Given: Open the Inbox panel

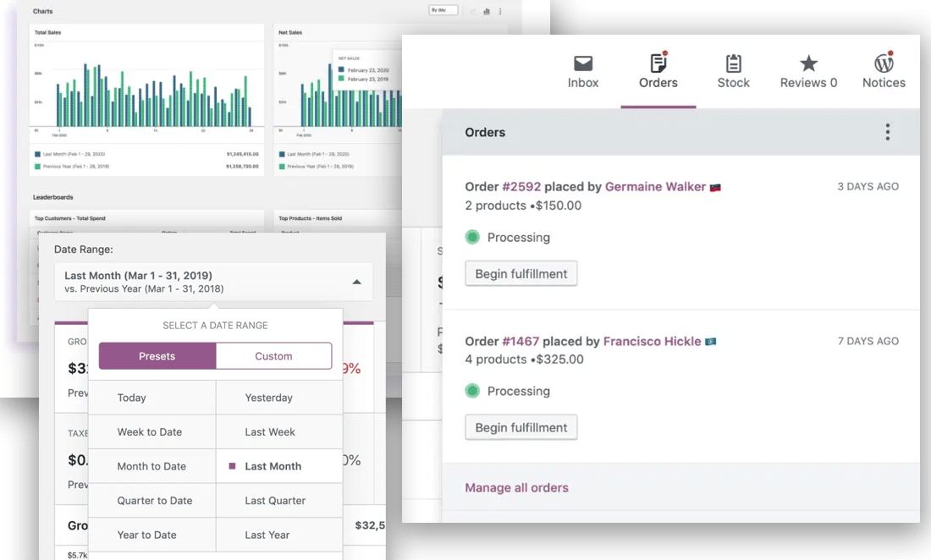Looking at the screenshot, I should click(x=582, y=71).
